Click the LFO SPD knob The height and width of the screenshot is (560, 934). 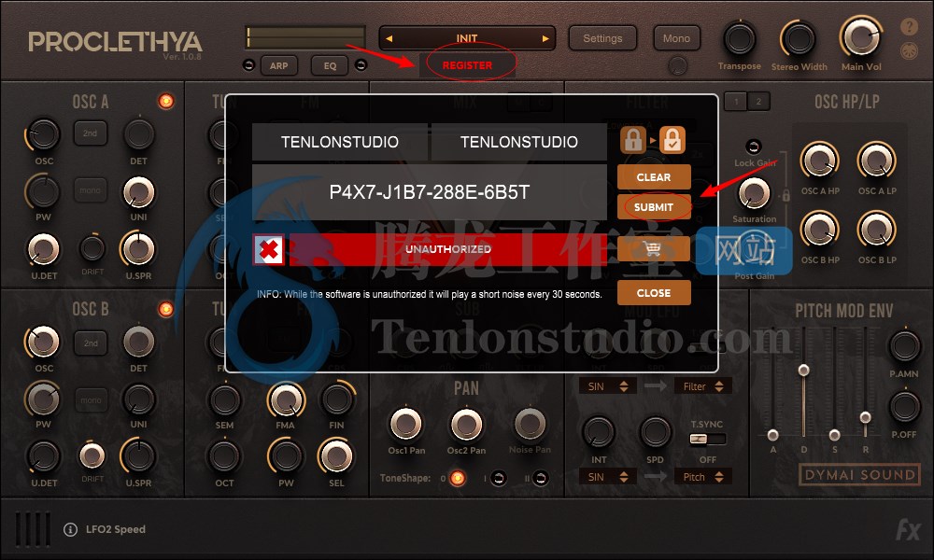point(656,432)
